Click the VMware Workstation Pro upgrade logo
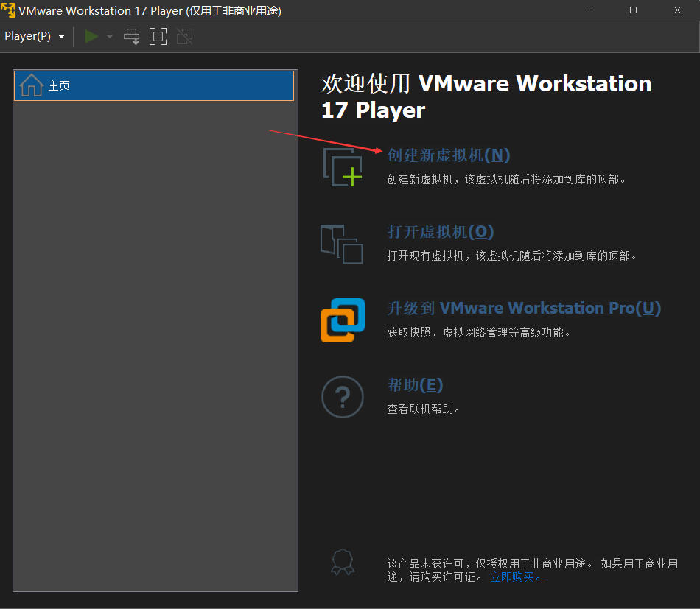This screenshot has height=609, width=700. [x=343, y=320]
